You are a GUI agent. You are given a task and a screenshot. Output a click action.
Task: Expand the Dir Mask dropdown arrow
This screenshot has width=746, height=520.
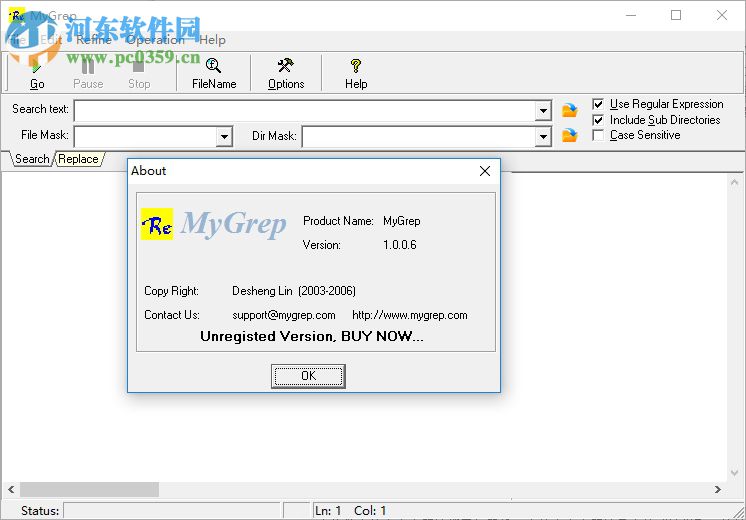click(x=543, y=137)
